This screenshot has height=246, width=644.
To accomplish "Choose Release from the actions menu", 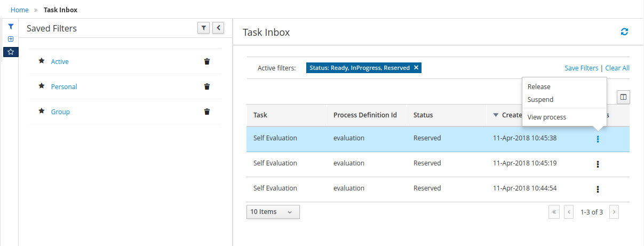I will 539,87.
